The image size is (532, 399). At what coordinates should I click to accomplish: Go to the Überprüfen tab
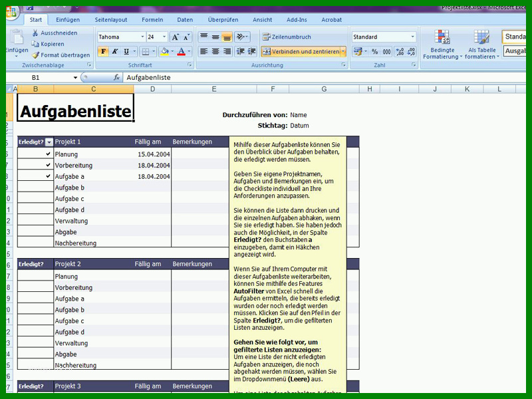pos(223,20)
